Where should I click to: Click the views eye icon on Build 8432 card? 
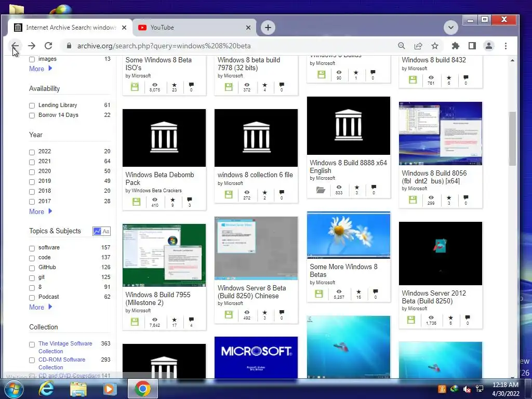(431, 78)
